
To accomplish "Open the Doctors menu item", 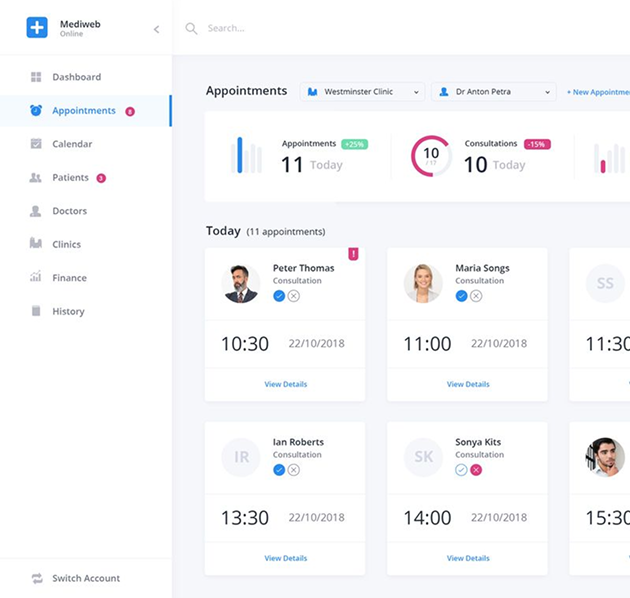I will pyautogui.click(x=69, y=211).
